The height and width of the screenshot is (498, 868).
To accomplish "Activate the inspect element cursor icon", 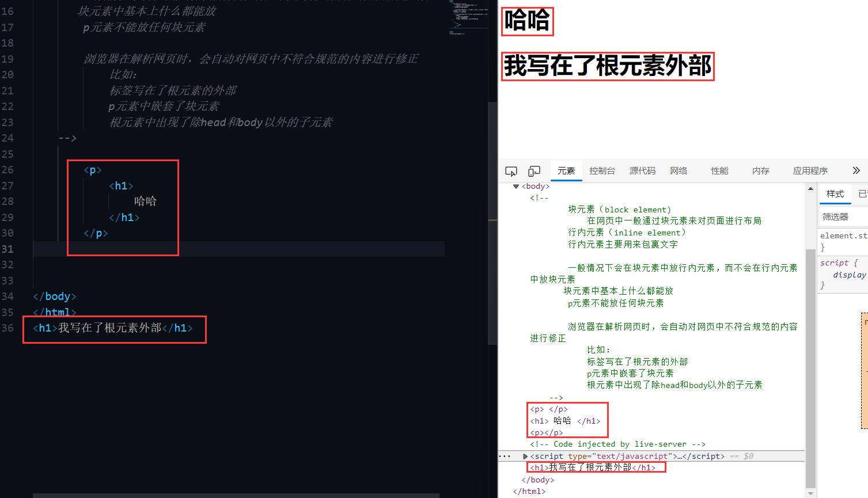I will [511, 170].
